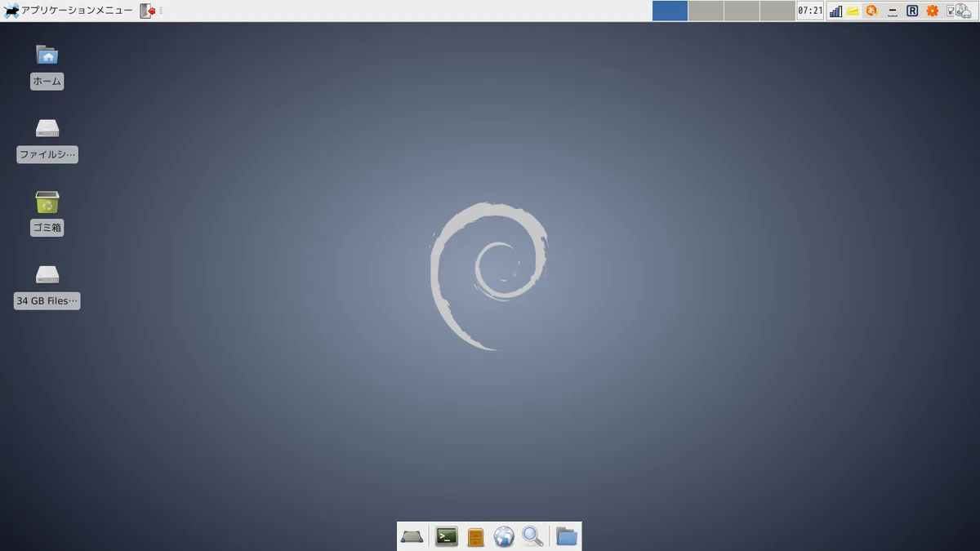Click the Show Desktop icon in the dock

point(412,536)
